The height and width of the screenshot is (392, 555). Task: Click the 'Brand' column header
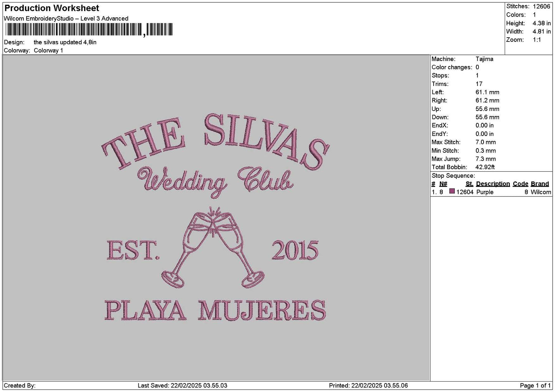point(540,184)
